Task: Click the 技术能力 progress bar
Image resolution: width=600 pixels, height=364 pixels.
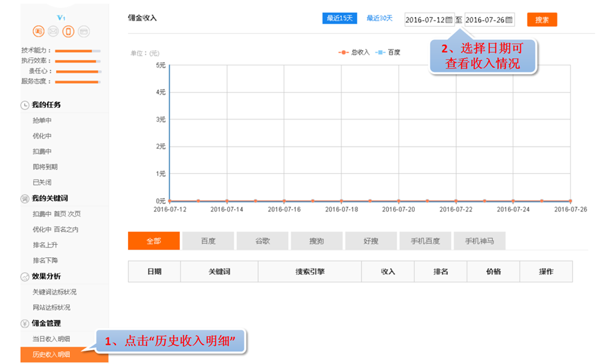Action: pos(77,51)
